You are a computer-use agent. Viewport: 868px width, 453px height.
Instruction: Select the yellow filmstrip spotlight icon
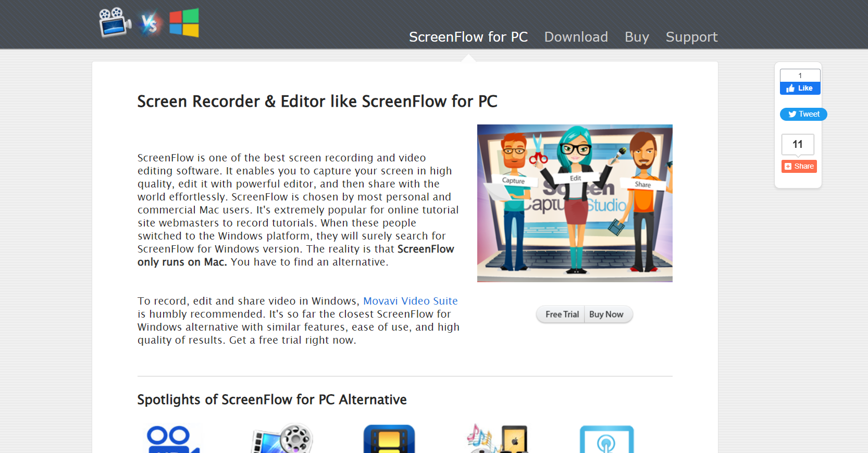pyautogui.click(x=389, y=439)
